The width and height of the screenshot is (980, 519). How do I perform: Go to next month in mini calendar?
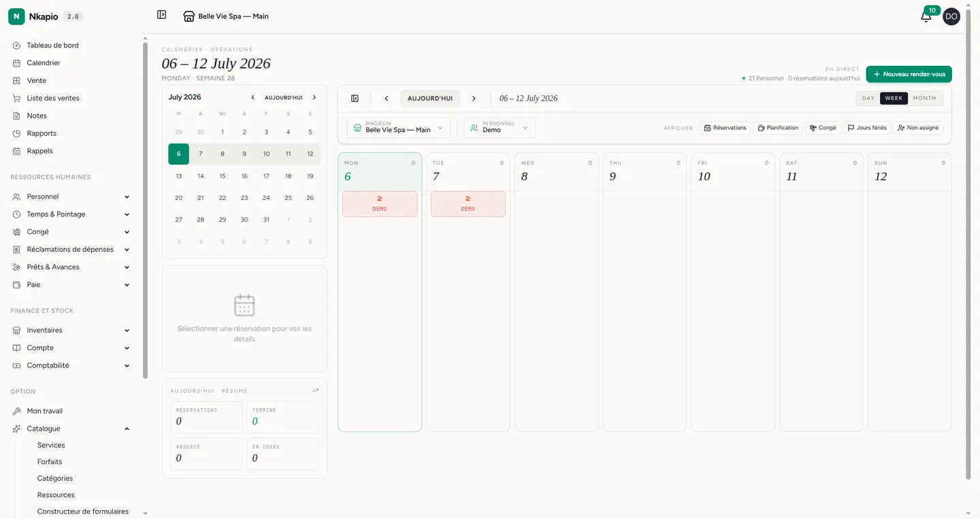pos(314,97)
